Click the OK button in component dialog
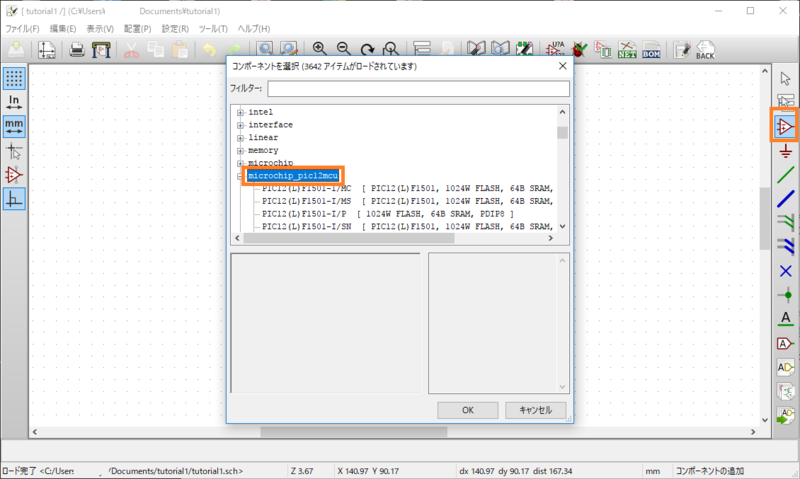 (x=468, y=410)
